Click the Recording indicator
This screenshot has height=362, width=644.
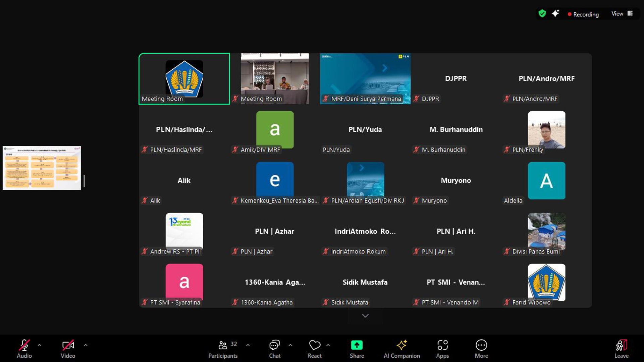point(583,14)
